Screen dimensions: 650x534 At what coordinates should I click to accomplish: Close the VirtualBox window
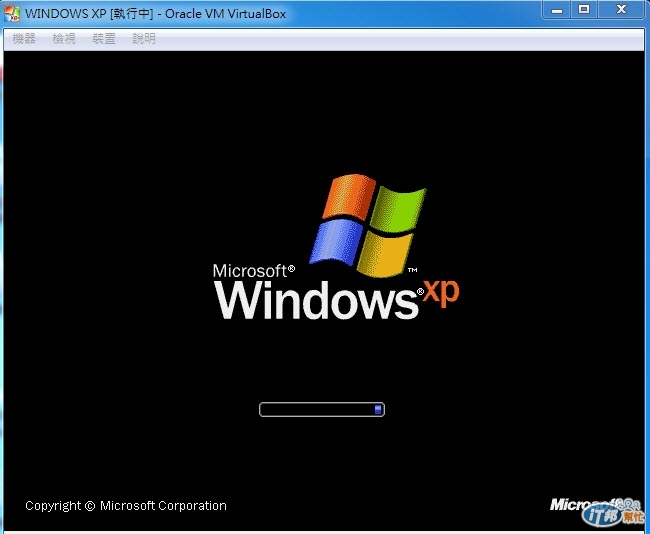621,10
